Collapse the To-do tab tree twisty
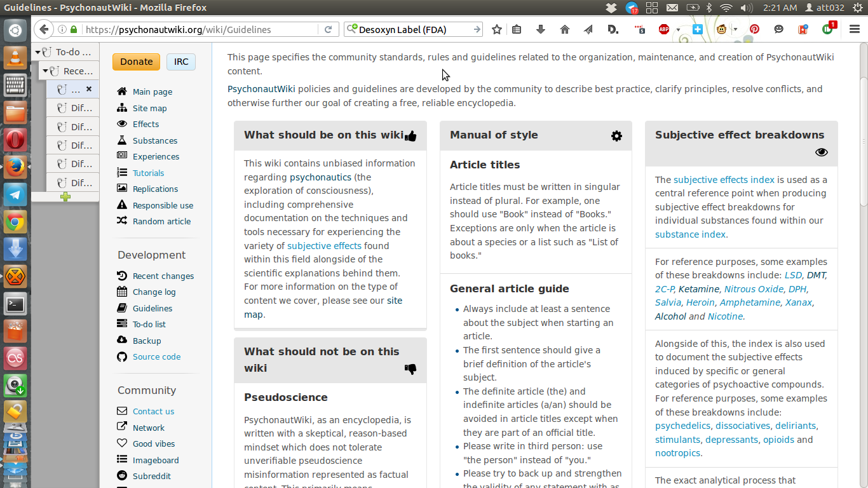The image size is (868, 488). (37, 52)
